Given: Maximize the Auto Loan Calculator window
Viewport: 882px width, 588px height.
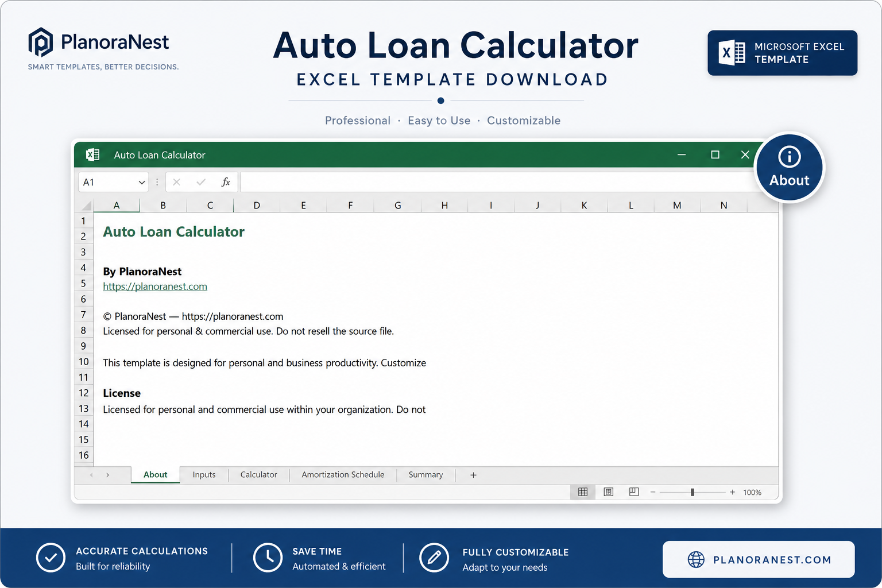Looking at the screenshot, I should pos(715,154).
